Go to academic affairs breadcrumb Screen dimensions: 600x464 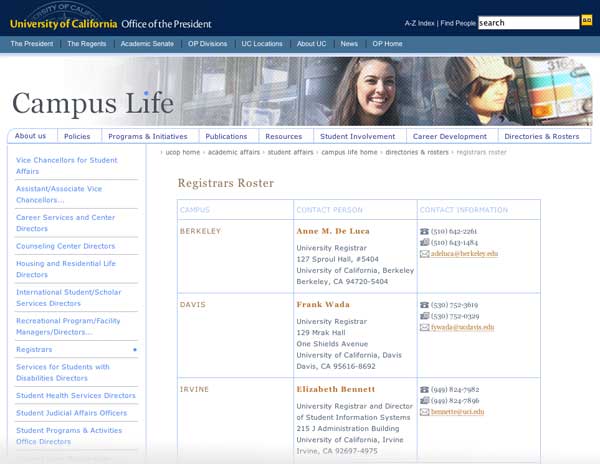click(233, 152)
